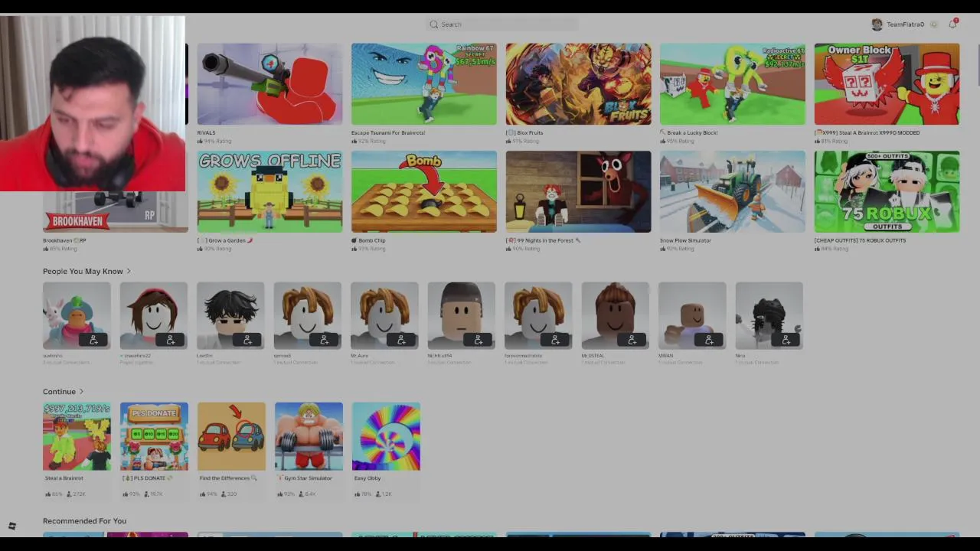Open Snow Plow Simulator thumbnail

click(x=732, y=192)
